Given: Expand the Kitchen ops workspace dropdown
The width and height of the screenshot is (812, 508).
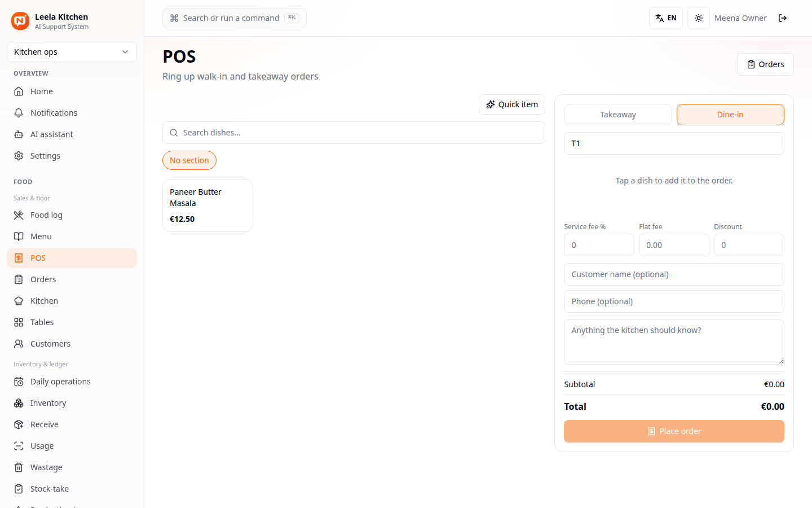Looking at the screenshot, I should click(x=72, y=52).
